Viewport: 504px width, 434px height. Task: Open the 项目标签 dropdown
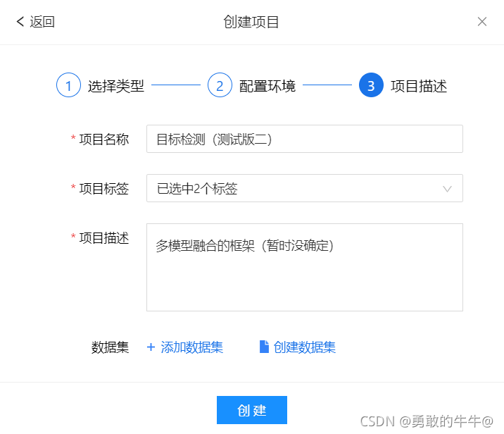pos(305,188)
